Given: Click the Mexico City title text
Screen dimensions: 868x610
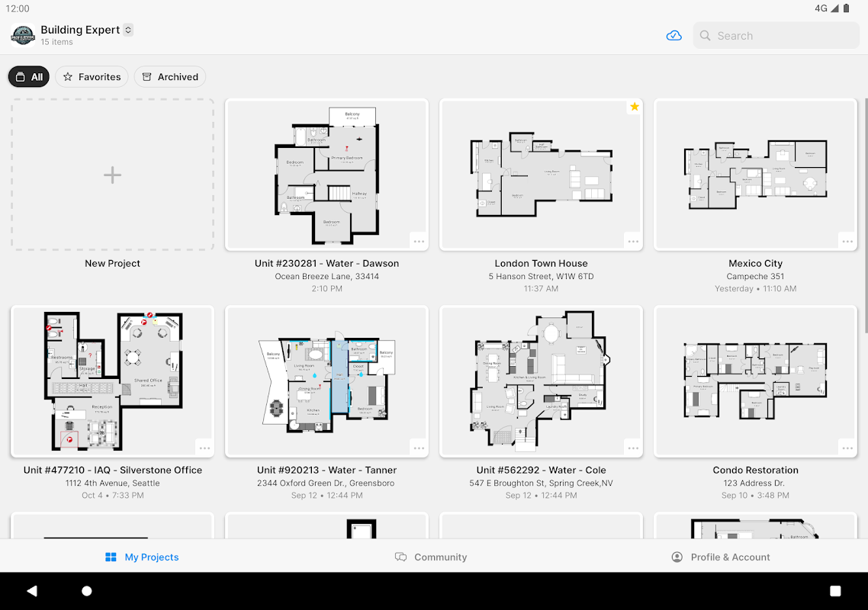Looking at the screenshot, I should tap(755, 264).
